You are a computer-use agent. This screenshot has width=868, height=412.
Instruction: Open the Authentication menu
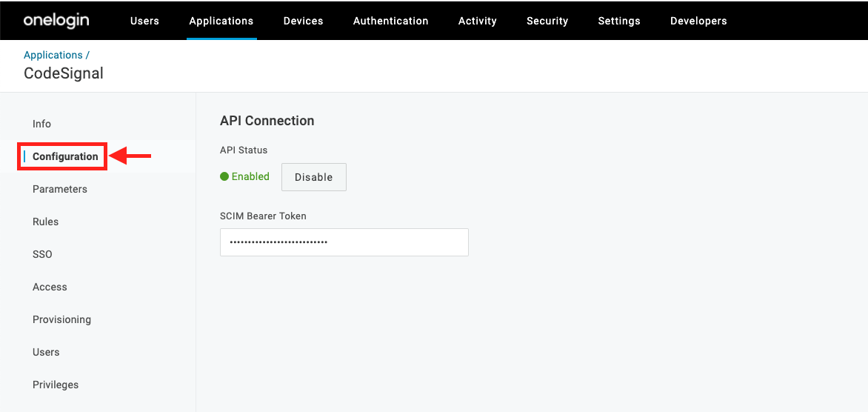coord(391,21)
